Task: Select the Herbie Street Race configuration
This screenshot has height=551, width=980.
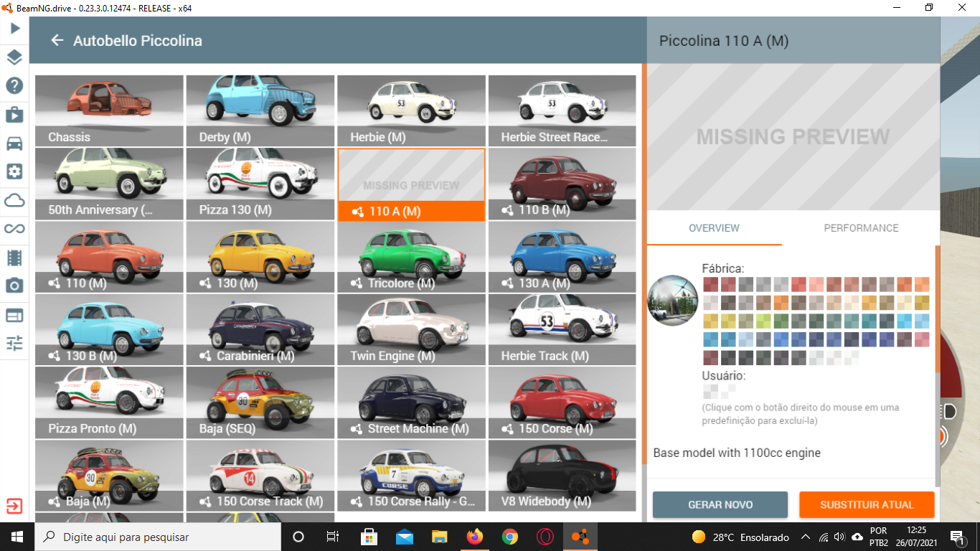Action: pyautogui.click(x=562, y=110)
